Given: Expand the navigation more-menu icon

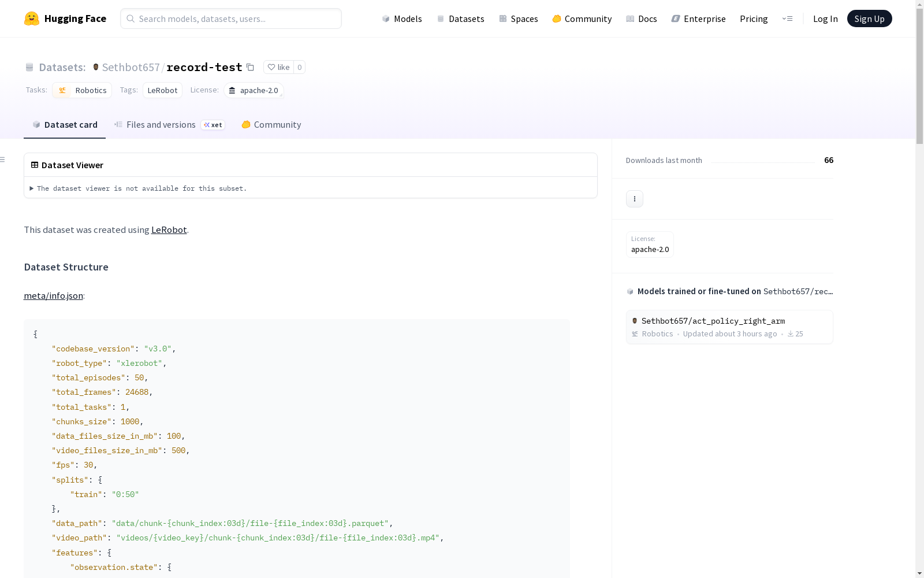Looking at the screenshot, I should tap(787, 18).
